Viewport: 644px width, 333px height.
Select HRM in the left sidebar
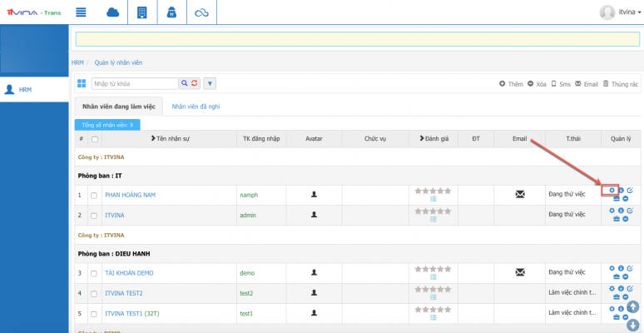(x=25, y=90)
